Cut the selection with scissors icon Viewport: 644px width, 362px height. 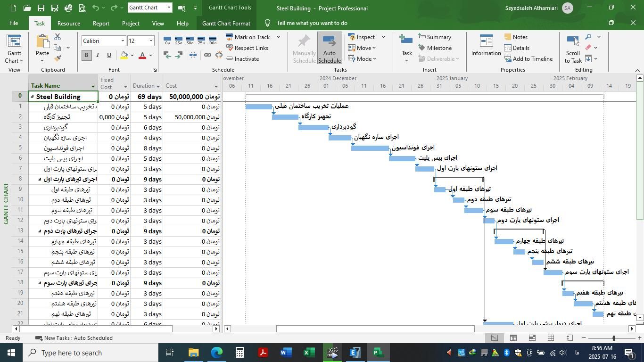58,37
